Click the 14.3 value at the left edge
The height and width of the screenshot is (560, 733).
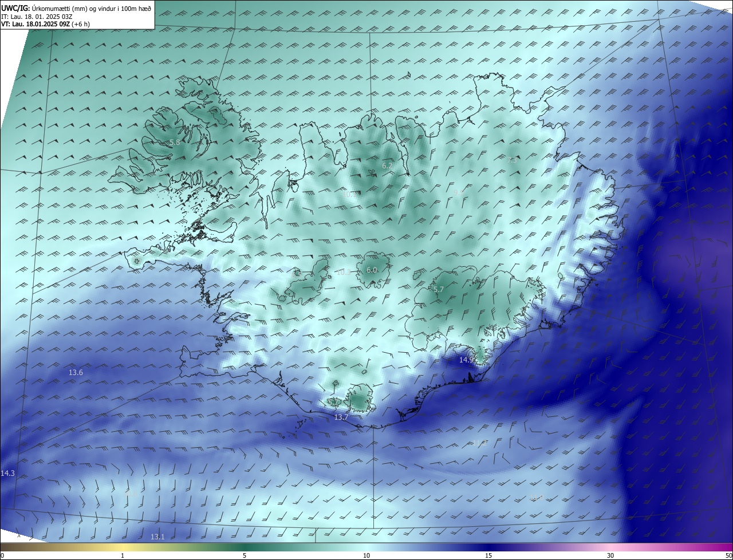click(x=7, y=473)
